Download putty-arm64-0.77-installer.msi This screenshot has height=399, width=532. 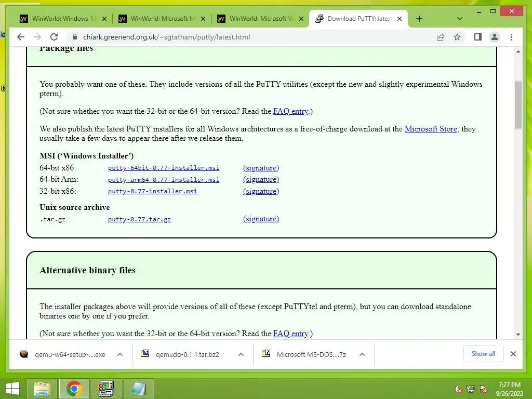pyautogui.click(x=164, y=179)
